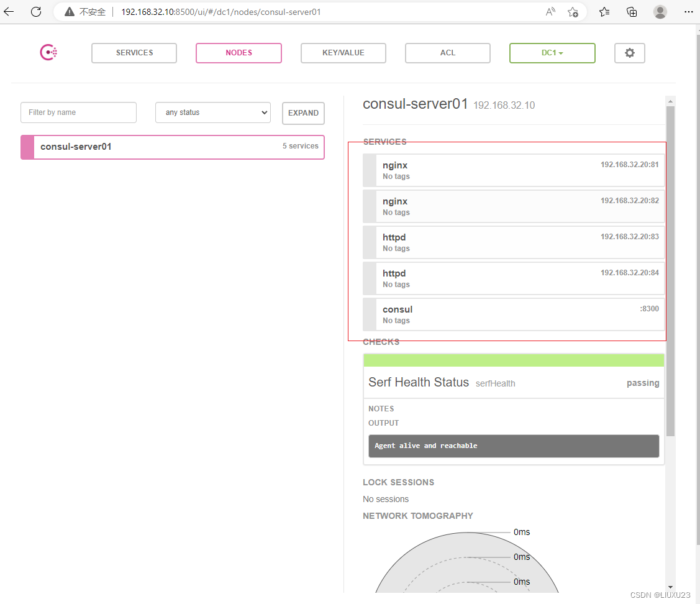Open httpd service at 192.168.32.20:83
Viewport: 700px width, 604px height.
(514, 242)
